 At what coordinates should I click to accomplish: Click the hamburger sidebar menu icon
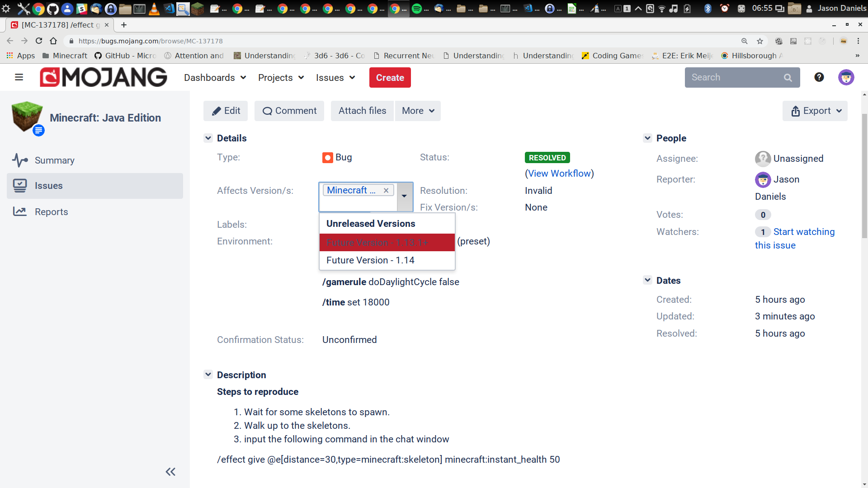pyautogui.click(x=19, y=77)
